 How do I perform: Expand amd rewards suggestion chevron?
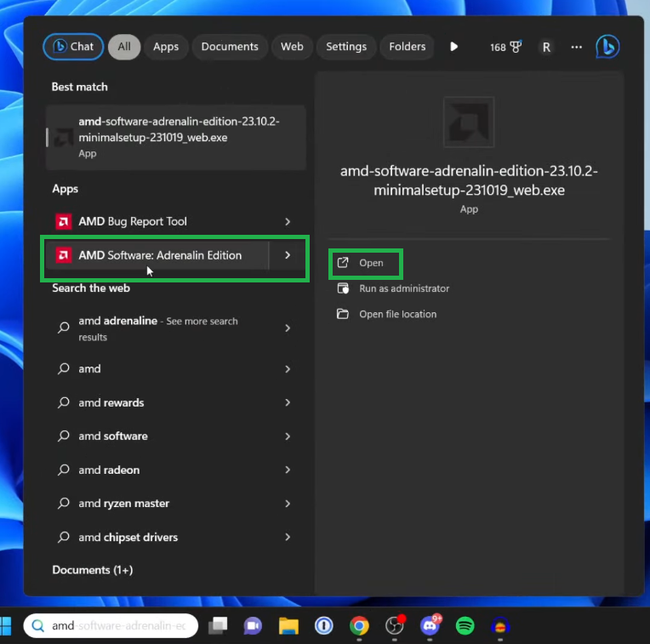pos(288,402)
